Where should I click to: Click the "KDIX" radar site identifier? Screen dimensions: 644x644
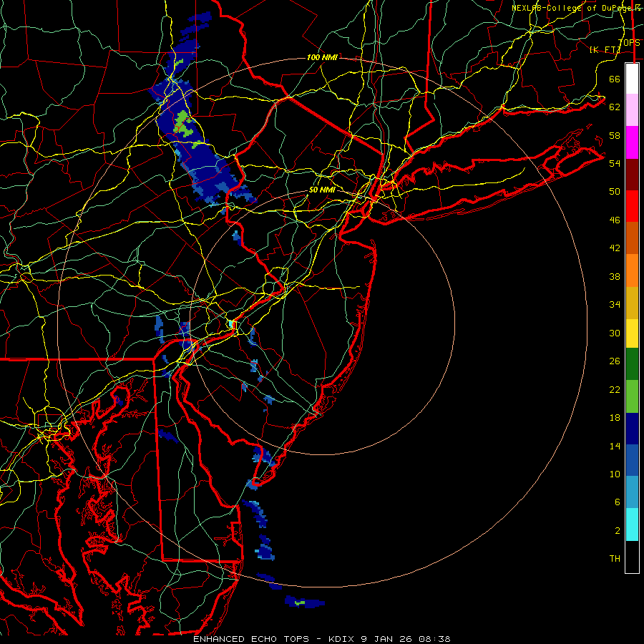tap(343, 639)
